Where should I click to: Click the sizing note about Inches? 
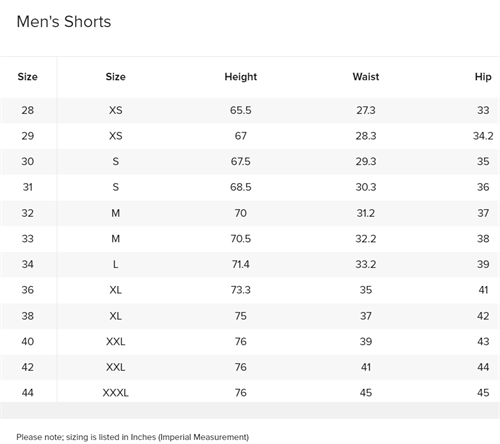tap(133, 437)
